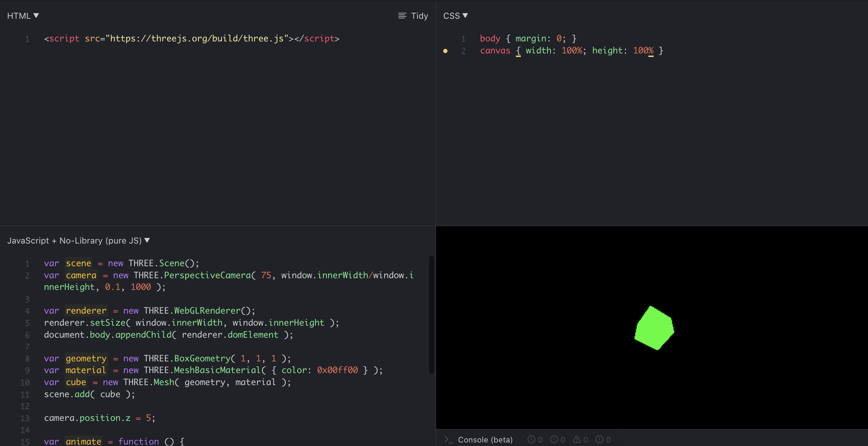Screen dimensions: 868x446
Task: Open the Console (beta) panel
Action: tap(485, 440)
